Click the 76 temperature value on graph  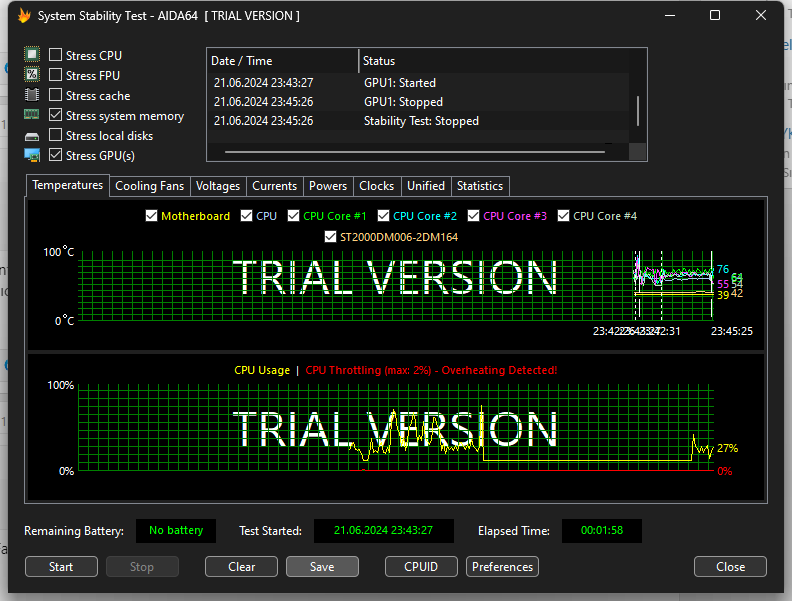point(723,269)
